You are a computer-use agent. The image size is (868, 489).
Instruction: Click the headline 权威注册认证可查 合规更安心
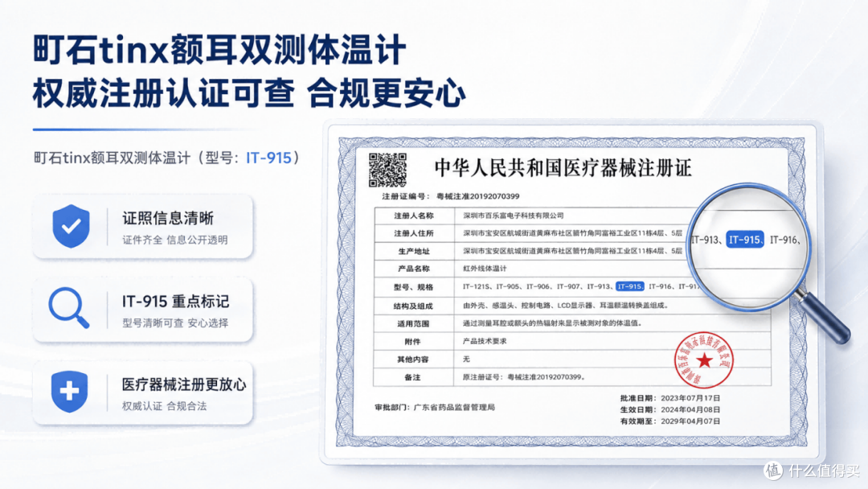[x=249, y=92]
